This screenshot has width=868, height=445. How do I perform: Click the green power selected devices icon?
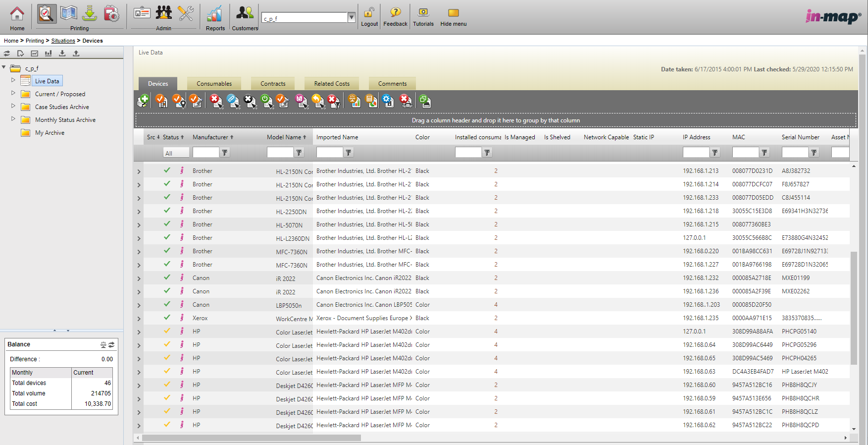267,101
